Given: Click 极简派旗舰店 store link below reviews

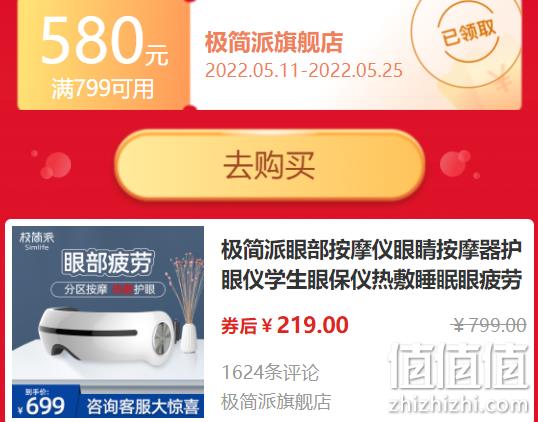Looking at the screenshot, I should [276, 402].
